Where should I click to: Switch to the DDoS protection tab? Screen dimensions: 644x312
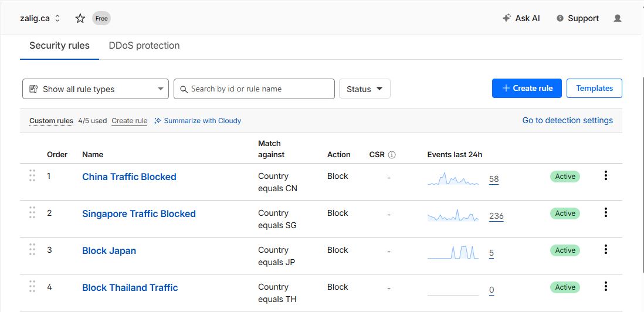[x=144, y=46]
